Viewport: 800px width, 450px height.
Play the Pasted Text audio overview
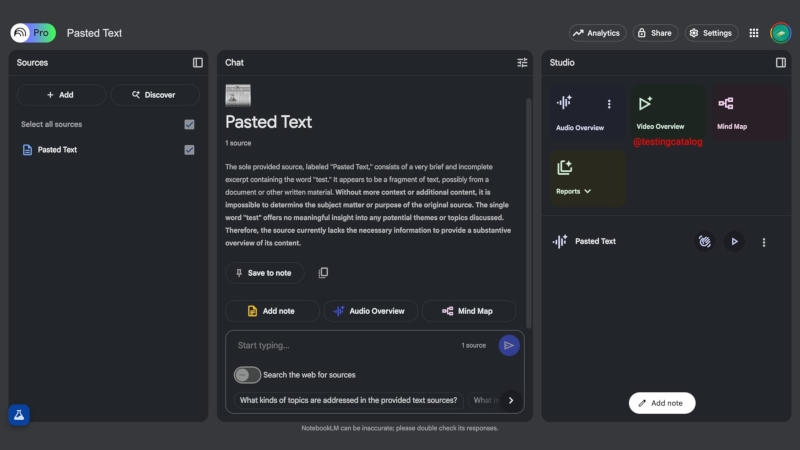pos(735,241)
